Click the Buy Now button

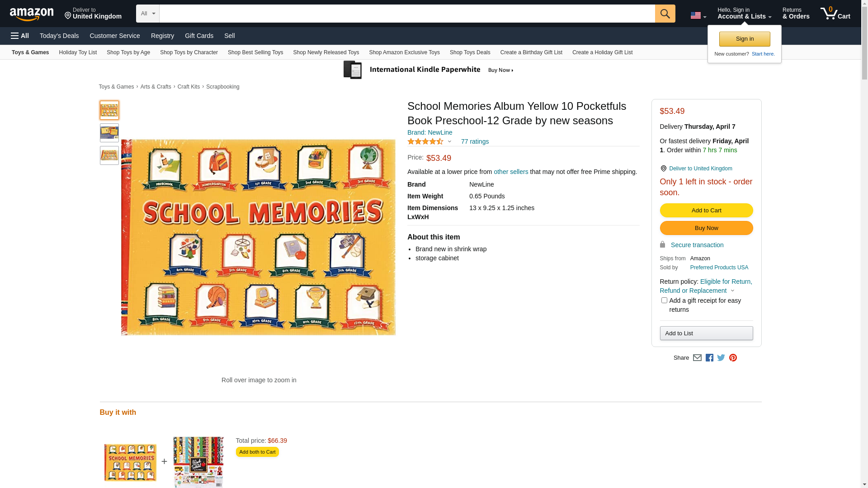(x=706, y=228)
